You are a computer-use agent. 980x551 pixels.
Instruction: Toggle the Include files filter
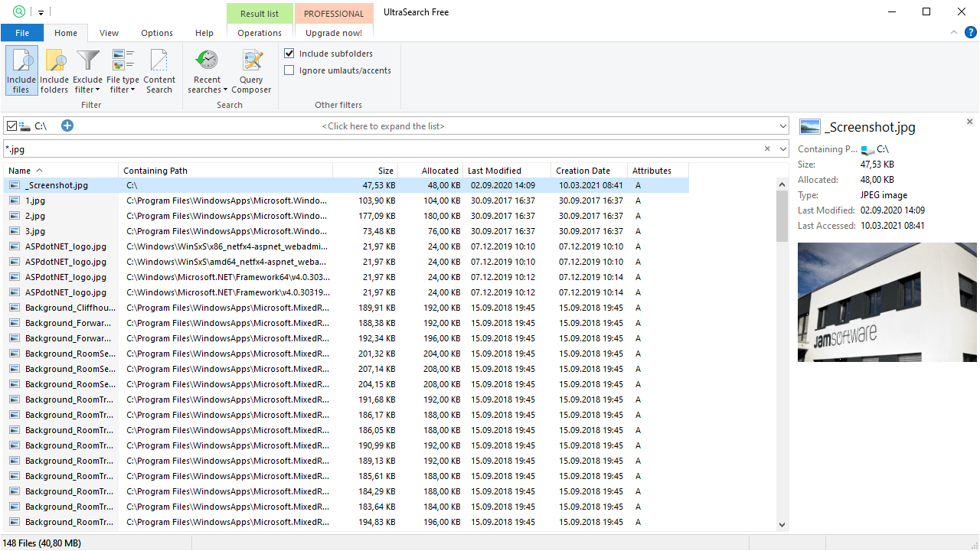point(21,70)
